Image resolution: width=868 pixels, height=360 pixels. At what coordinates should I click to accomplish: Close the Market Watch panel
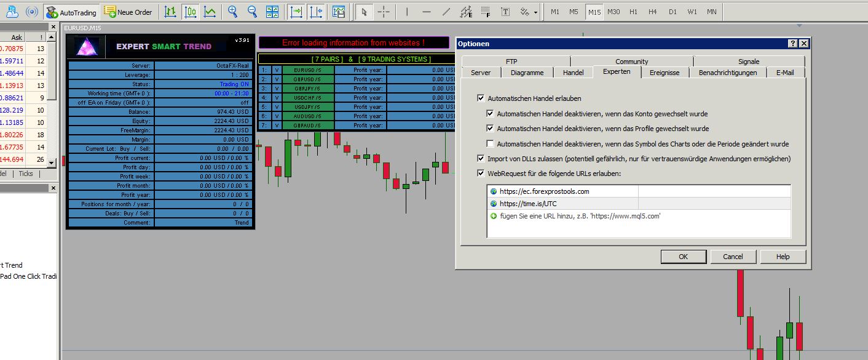pos(53,27)
